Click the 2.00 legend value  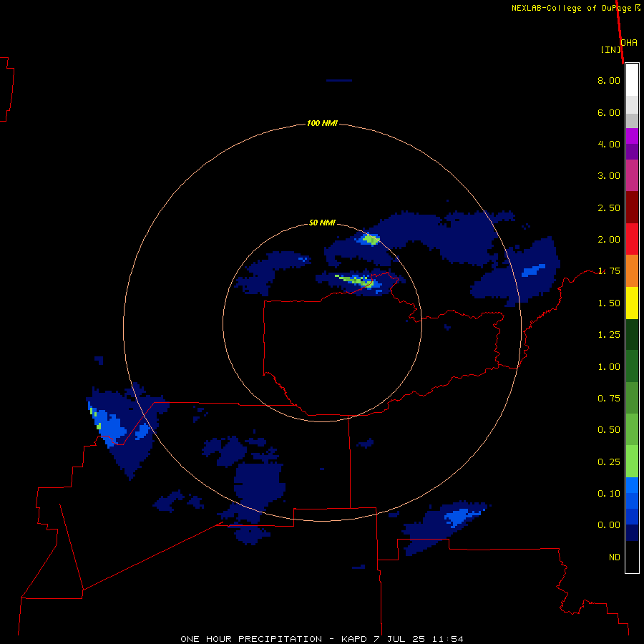pyautogui.click(x=609, y=240)
